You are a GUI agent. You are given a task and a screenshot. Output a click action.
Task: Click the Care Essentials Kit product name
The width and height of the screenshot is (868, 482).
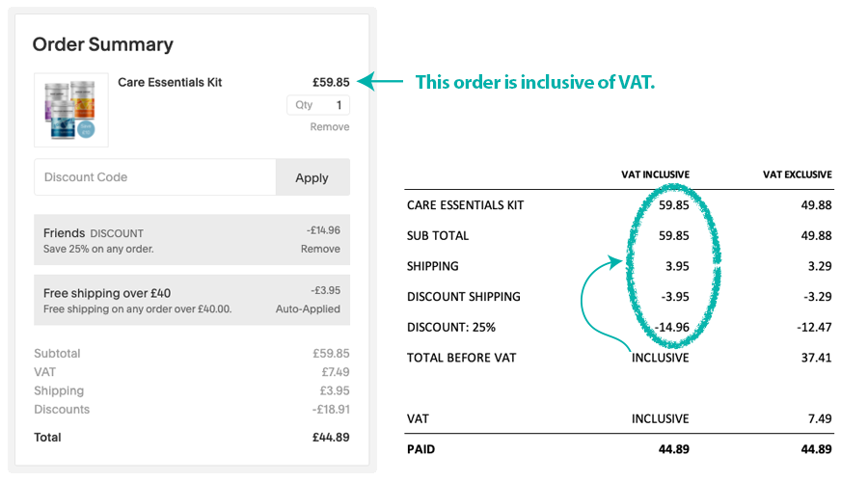tap(170, 83)
